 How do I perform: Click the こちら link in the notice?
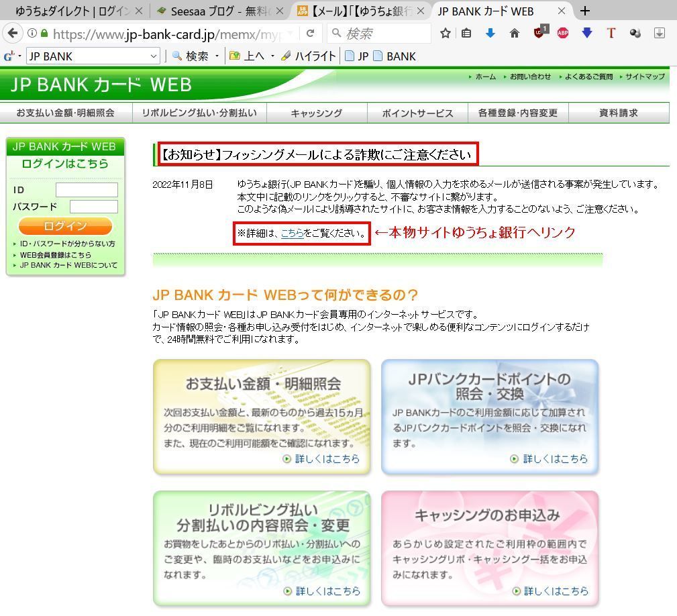click(x=293, y=234)
